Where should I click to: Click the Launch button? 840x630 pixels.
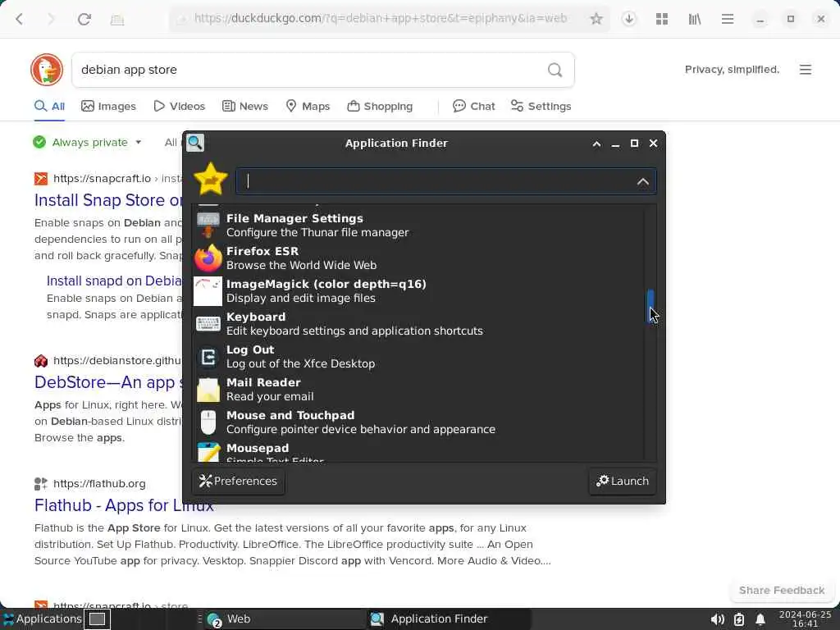(623, 481)
